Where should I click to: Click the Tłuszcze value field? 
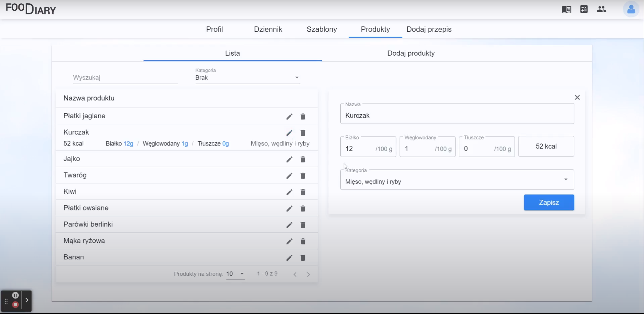tap(487, 147)
